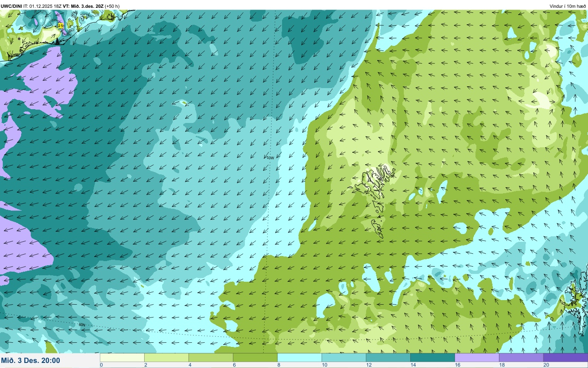This screenshot has height=368, width=588.
Task: Click the 2–4 light green legend swatch
Action: 166,357
